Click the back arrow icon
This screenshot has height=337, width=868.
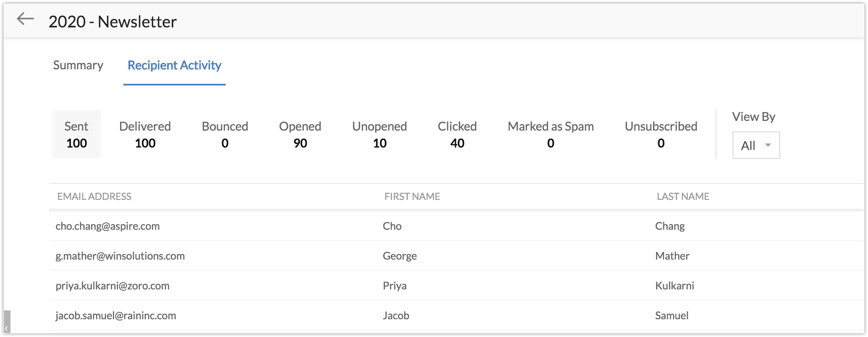tap(25, 19)
